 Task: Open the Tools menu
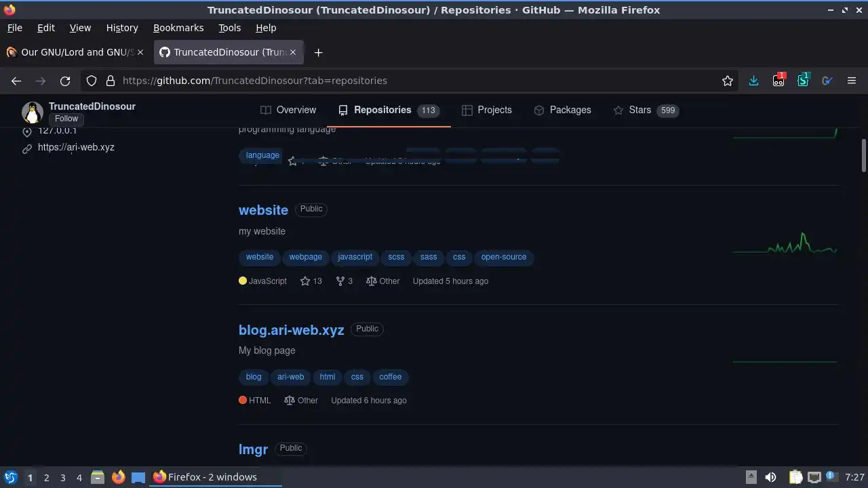[x=229, y=28]
